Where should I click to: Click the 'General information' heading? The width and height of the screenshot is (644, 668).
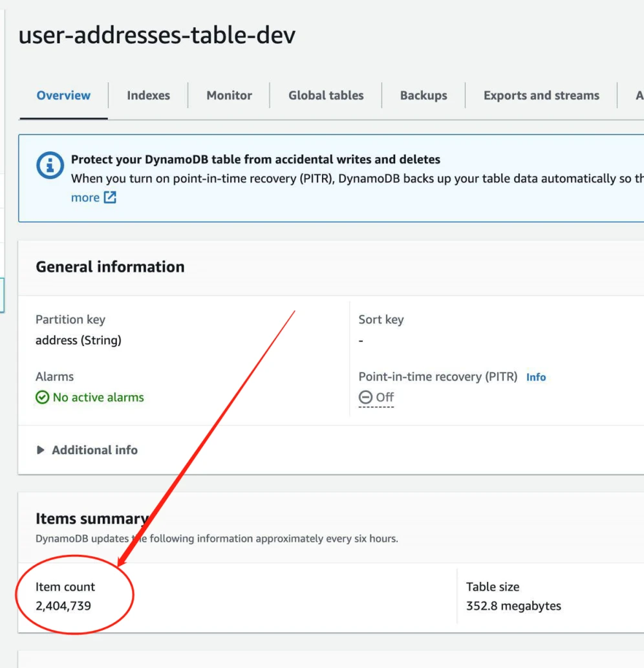pos(110,267)
